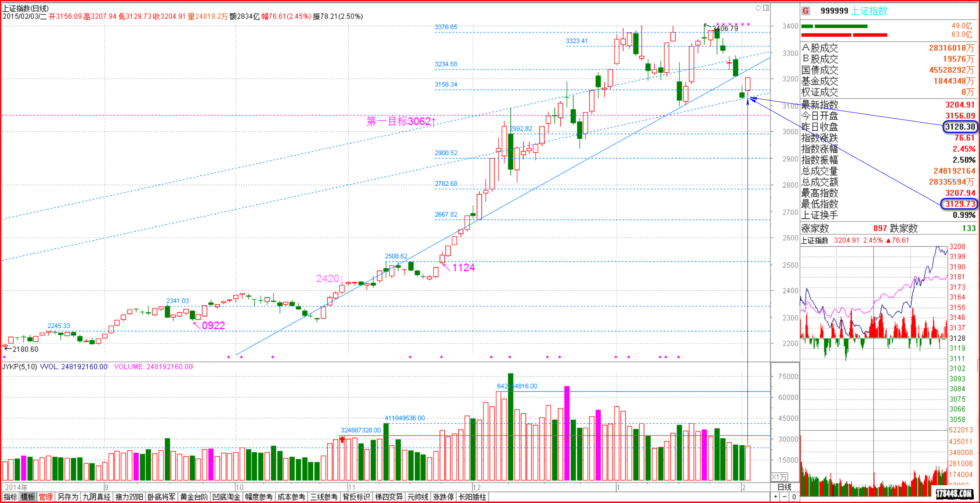
Task: Click the 今日开盘 value 3156.09
Action: pyautogui.click(x=960, y=116)
